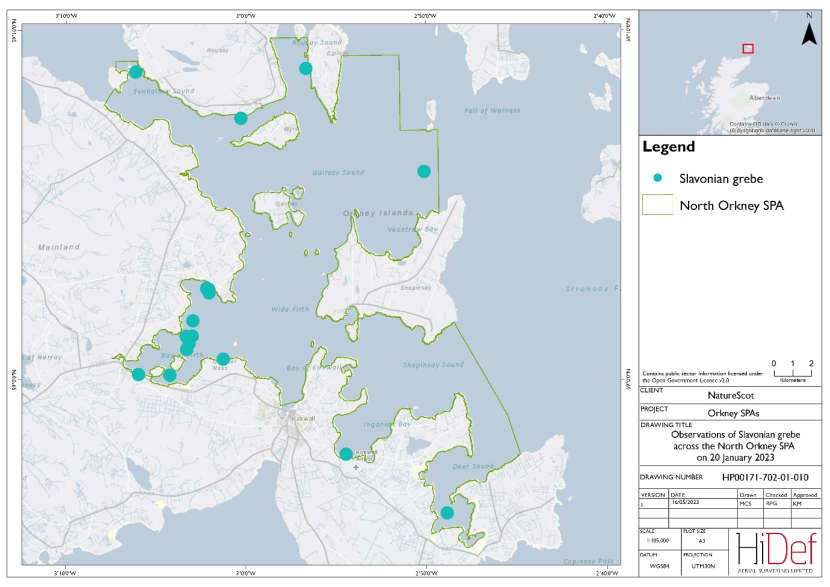Click the 'Shapinsay Sound' map label
830x587 pixels.
coord(433,365)
